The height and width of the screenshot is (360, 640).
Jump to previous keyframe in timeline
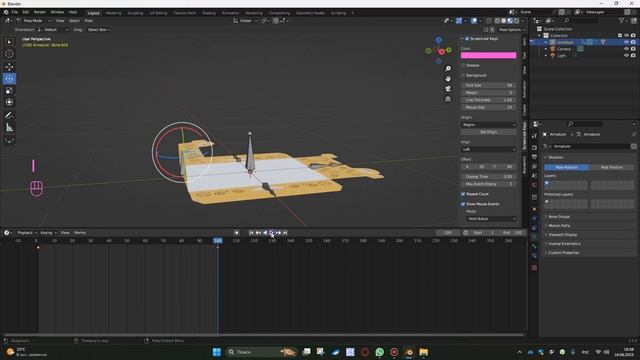point(258,233)
